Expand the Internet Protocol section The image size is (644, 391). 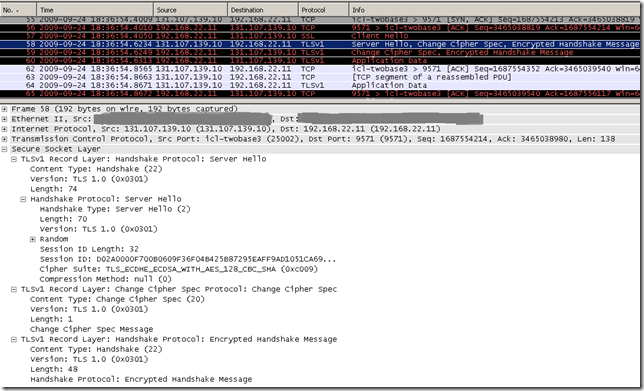click(x=5, y=129)
